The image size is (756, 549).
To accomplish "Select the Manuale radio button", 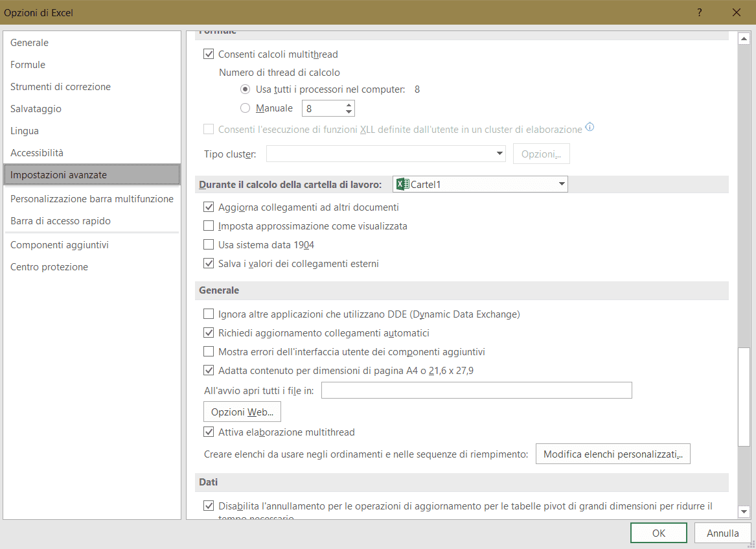I will click(x=246, y=108).
